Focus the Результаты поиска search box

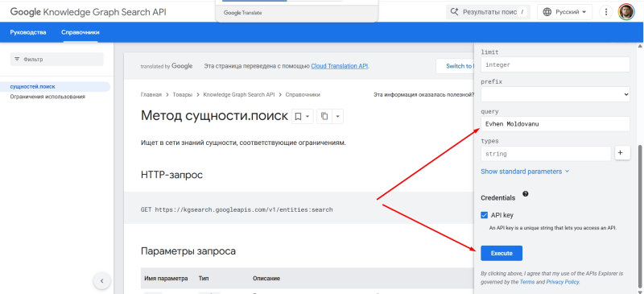pyautogui.click(x=488, y=12)
